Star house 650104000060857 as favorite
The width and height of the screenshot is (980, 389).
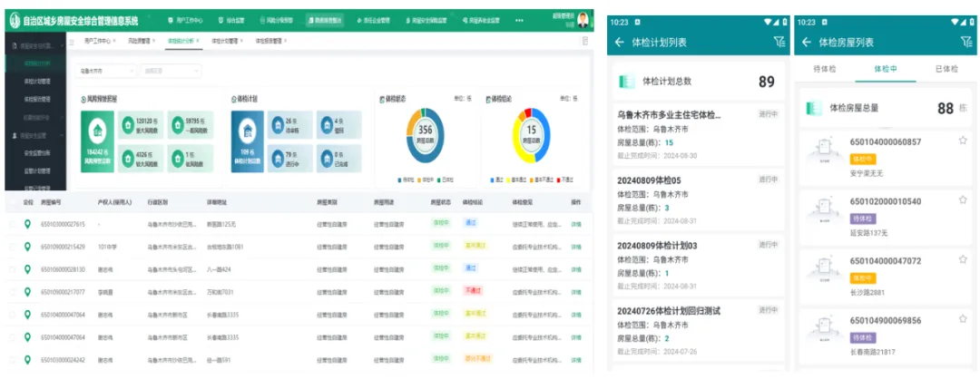[x=963, y=141]
